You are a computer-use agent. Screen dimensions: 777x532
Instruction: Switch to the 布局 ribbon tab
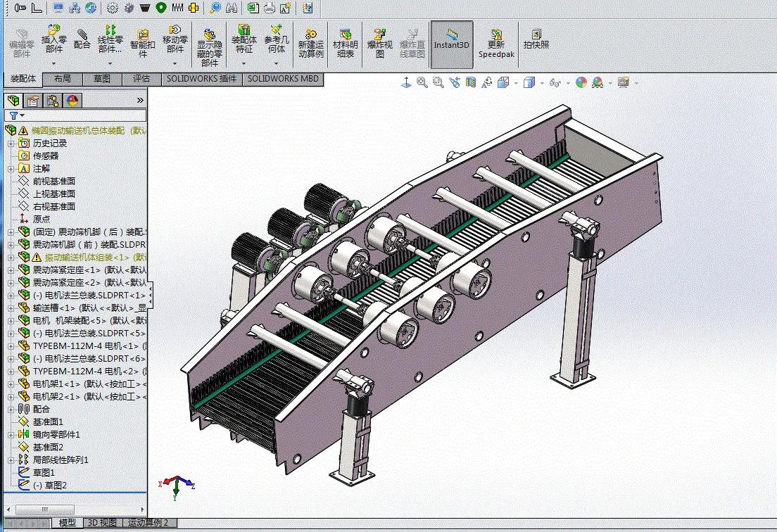click(63, 79)
